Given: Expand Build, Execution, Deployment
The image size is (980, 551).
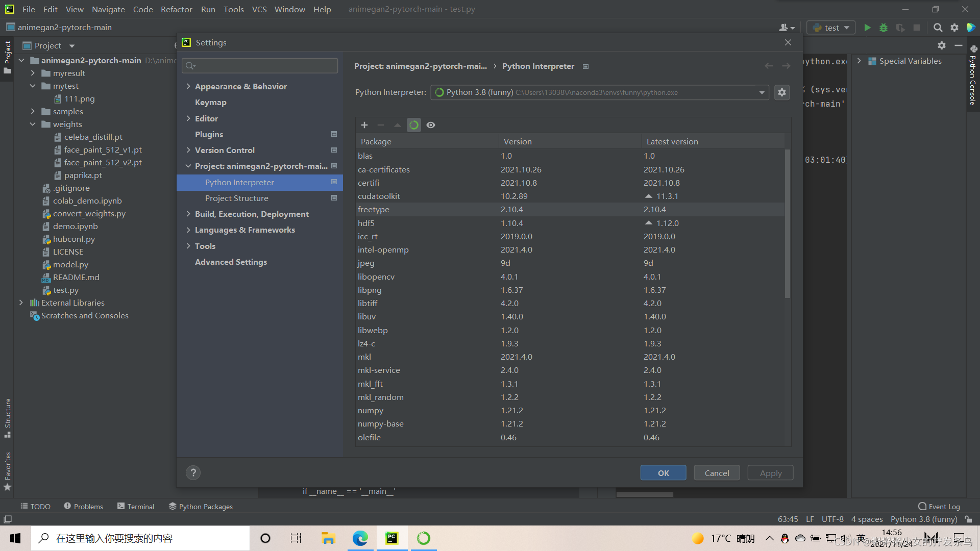Looking at the screenshot, I should [188, 214].
